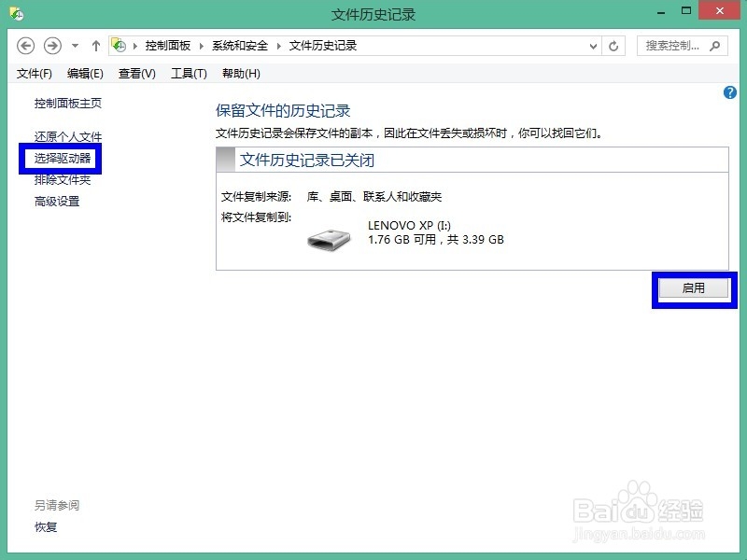Enable File History with the 启用 button
The height and width of the screenshot is (560, 747).
coord(693,289)
